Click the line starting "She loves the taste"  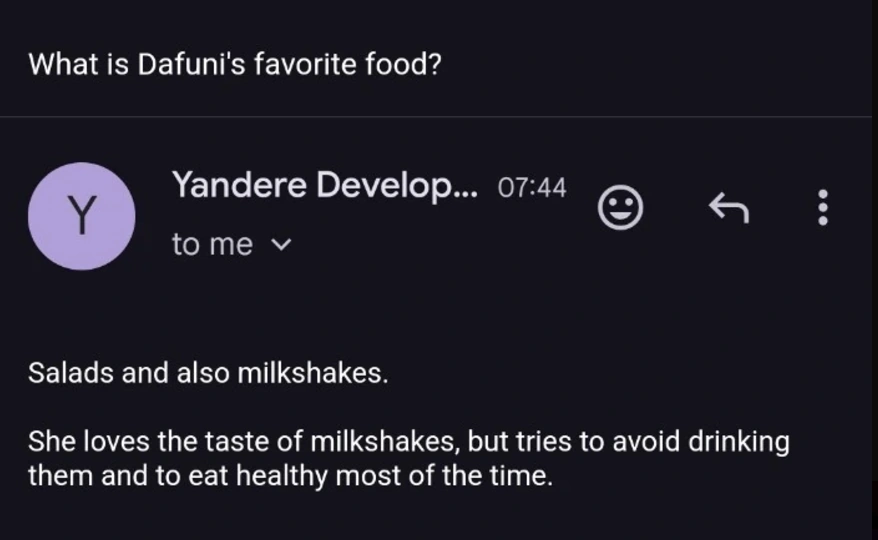408,441
